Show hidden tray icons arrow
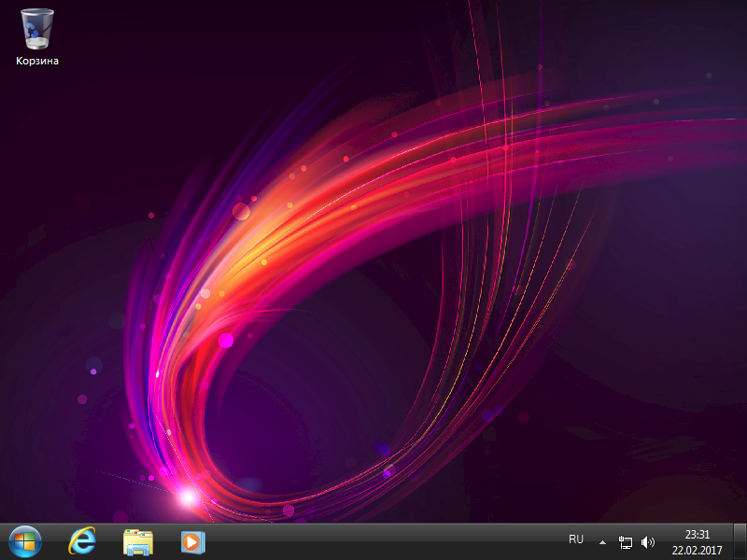The height and width of the screenshot is (560, 747). tap(602, 542)
